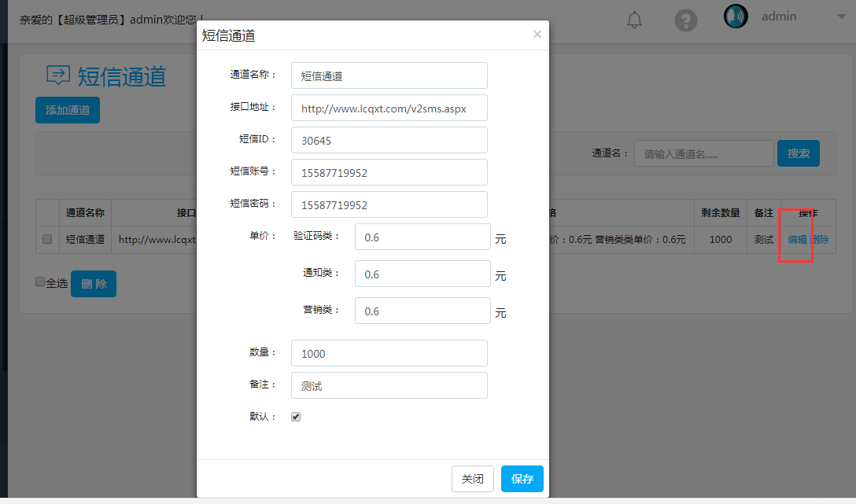Click the 编辑 link in table row
The image size is (856, 504).
pos(797,239)
